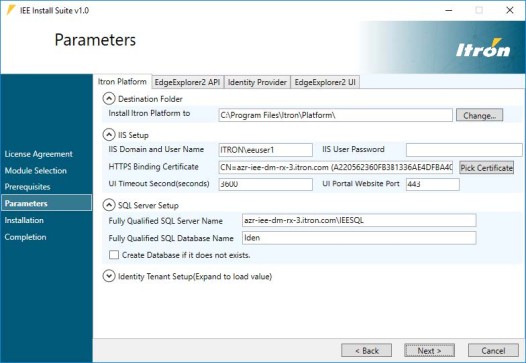Click the Parameters page heading
Screen dimensions: 526x363
tap(95, 40)
